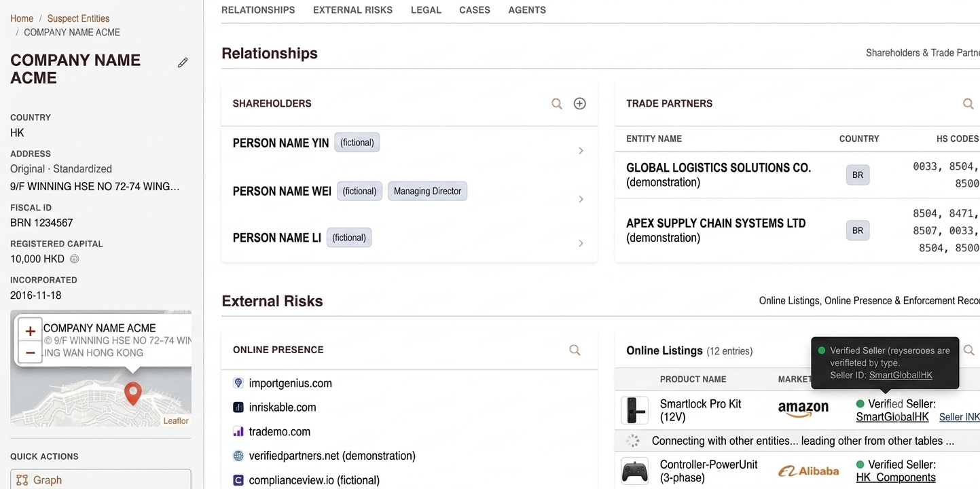The height and width of the screenshot is (489, 980).
Task: Click the verifiedpartners.net globe icon
Action: (238, 456)
